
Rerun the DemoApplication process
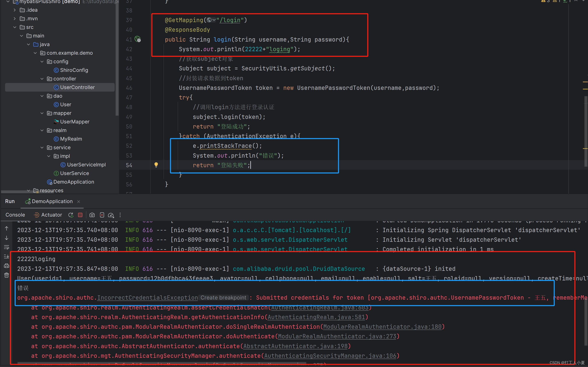(x=71, y=215)
